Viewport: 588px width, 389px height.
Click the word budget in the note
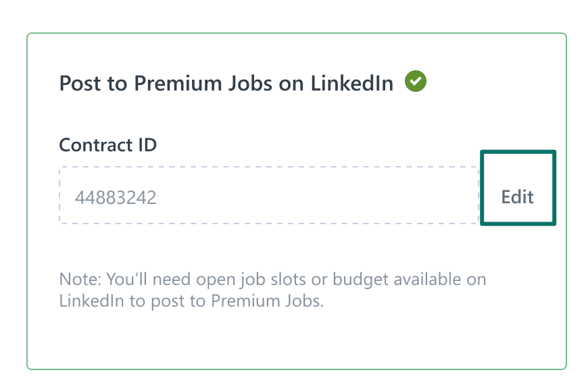click(x=360, y=280)
